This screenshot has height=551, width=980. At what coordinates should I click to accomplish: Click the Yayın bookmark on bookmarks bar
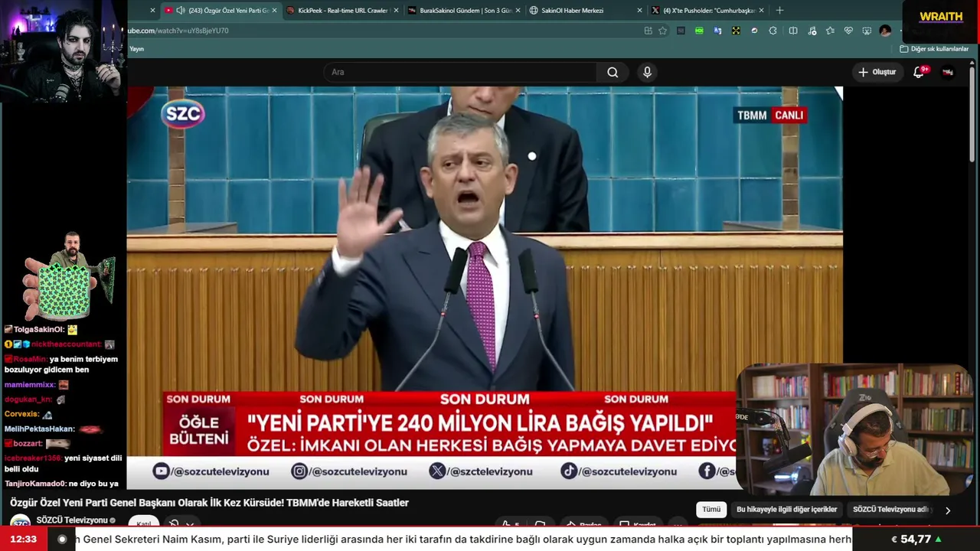[136, 49]
